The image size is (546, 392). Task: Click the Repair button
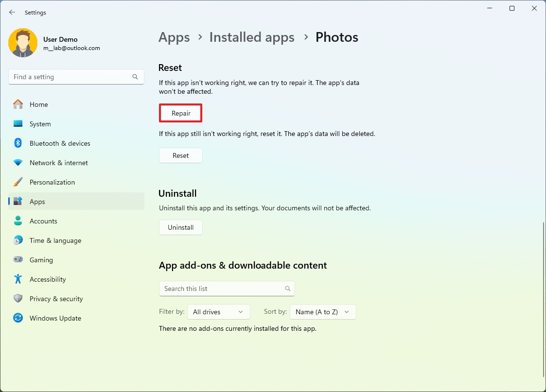click(181, 113)
